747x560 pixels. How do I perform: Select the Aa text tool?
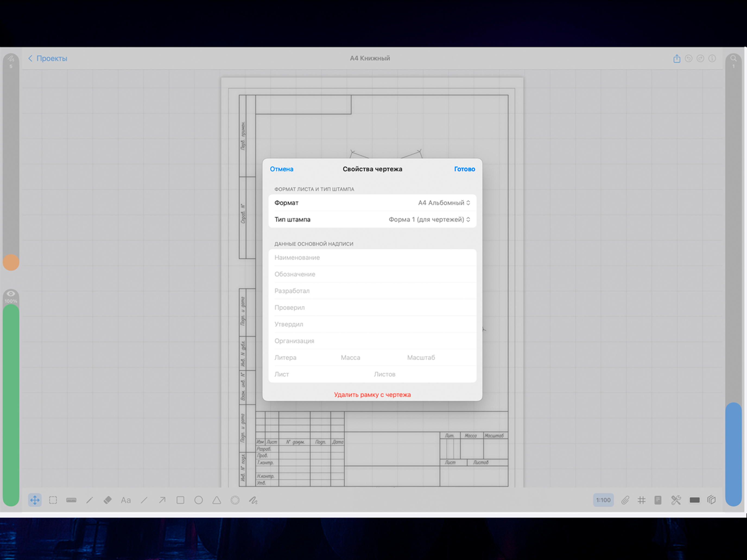point(126,500)
